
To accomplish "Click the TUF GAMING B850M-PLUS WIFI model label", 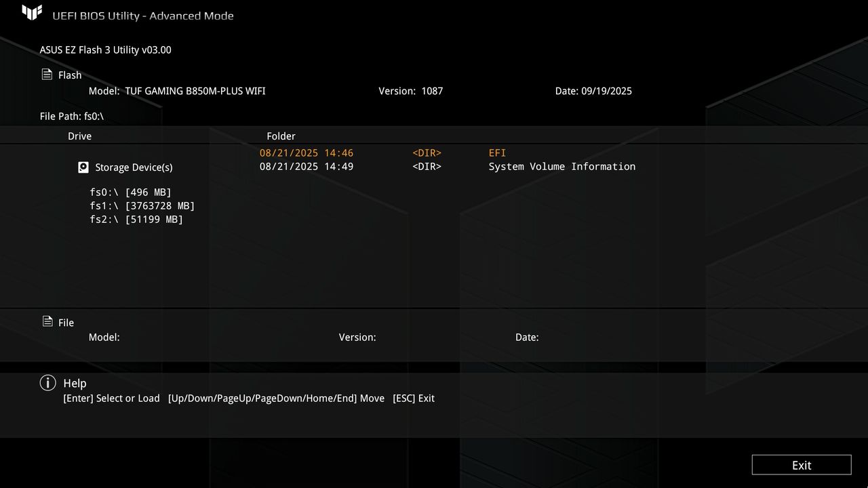I will click(x=195, y=90).
